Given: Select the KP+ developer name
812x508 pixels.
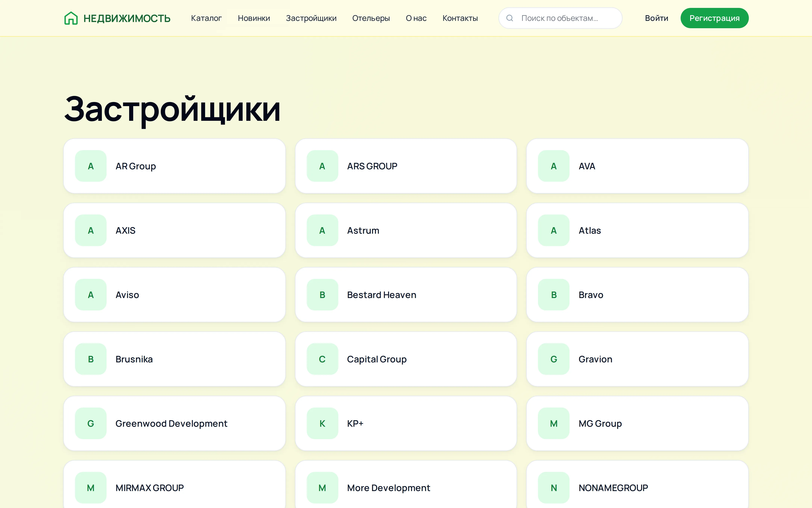Looking at the screenshot, I should coord(355,423).
